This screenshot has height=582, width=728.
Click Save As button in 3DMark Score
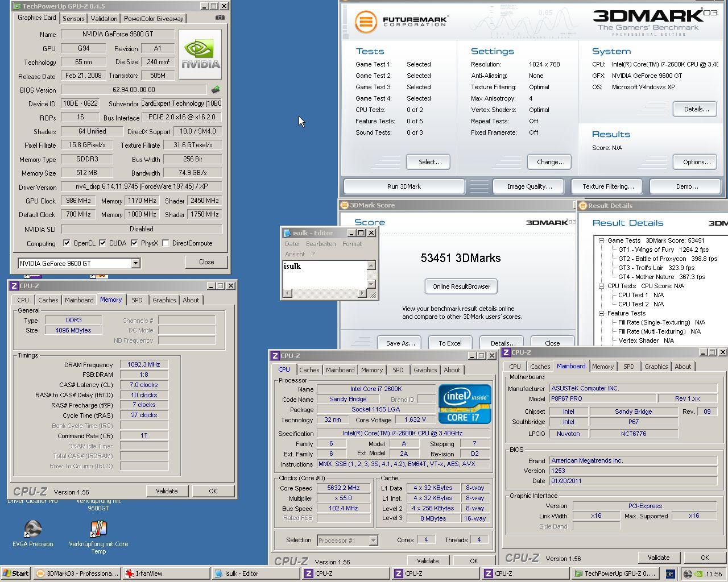click(400, 343)
